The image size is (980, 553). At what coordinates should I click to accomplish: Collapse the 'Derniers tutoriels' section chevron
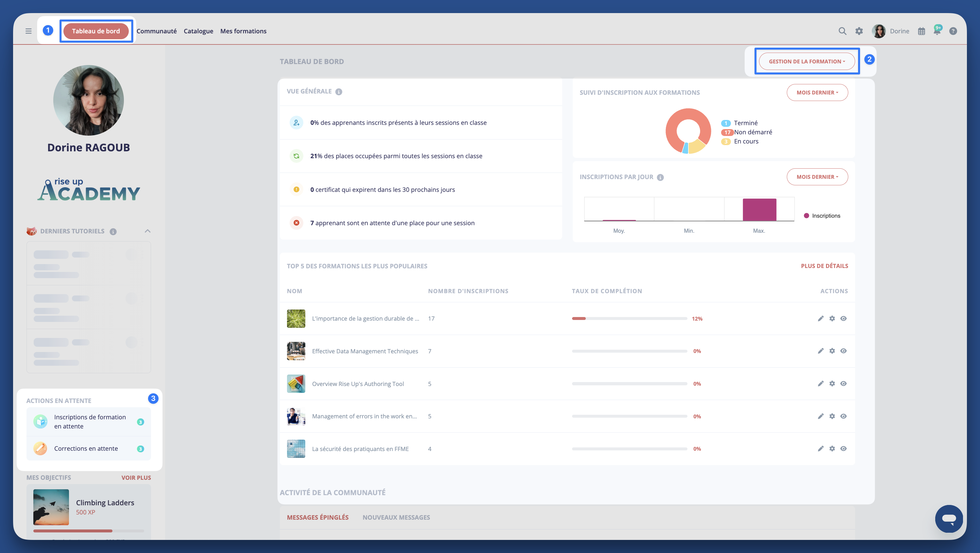pos(148,231)
